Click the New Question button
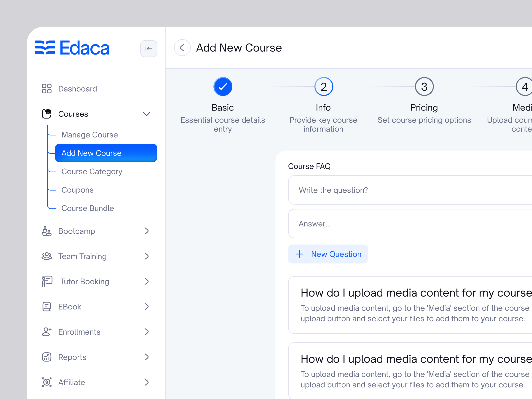 (x=328, y=254)
